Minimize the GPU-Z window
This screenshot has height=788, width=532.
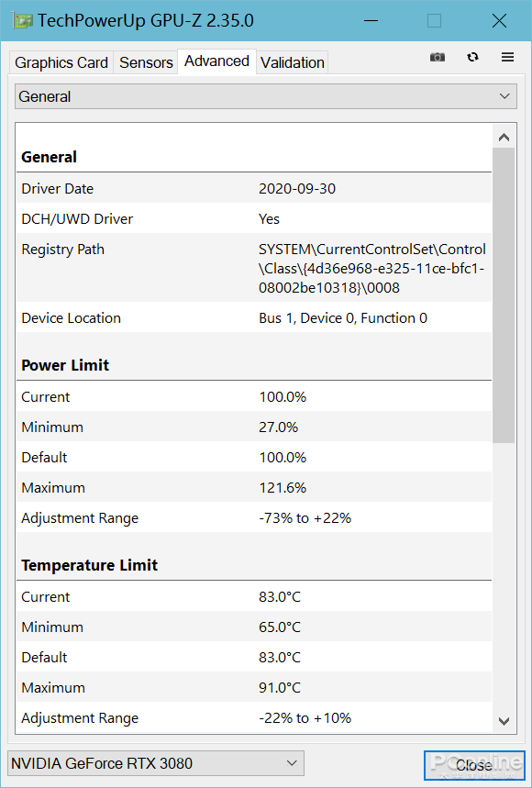click(x=371, y=21)
